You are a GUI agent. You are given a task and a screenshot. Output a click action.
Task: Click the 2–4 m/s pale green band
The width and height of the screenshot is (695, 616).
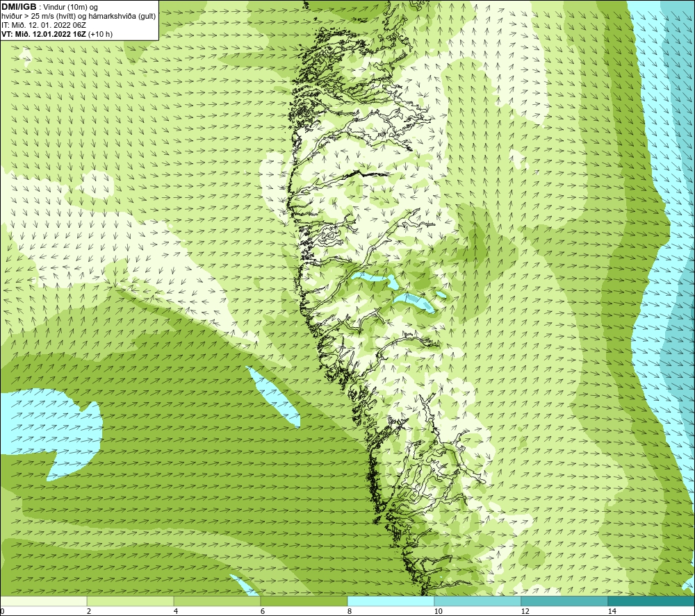[131, 601]
